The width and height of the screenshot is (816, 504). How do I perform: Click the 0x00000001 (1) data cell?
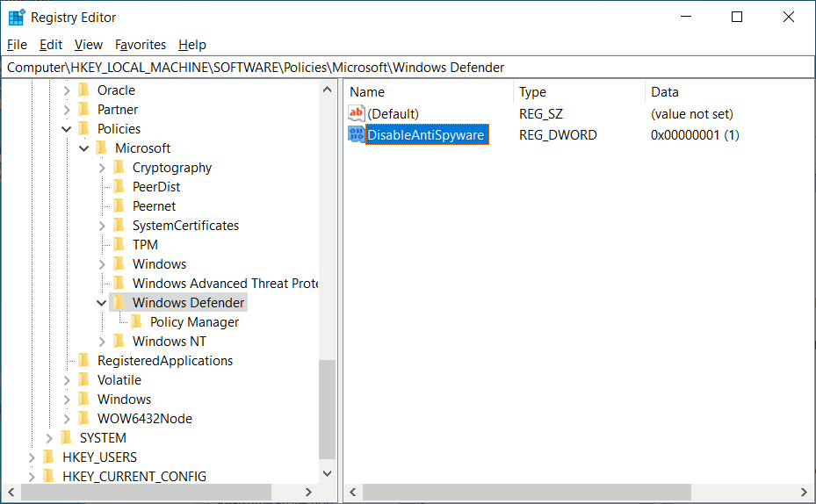[x=695, y=135]
